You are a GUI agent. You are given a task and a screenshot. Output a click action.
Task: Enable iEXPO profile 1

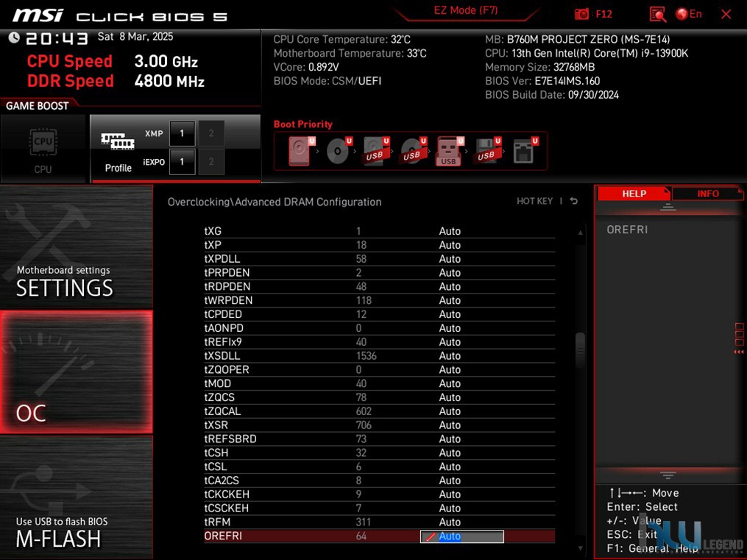click(182, 162)
